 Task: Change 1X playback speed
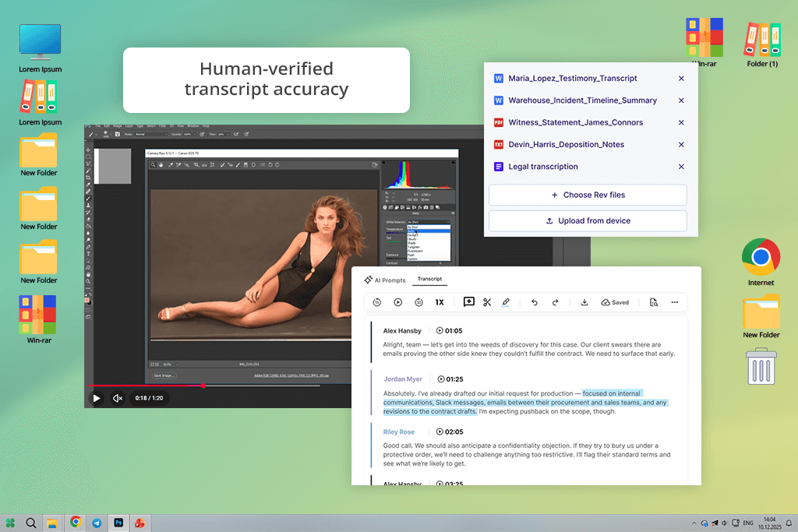[440, 302]
